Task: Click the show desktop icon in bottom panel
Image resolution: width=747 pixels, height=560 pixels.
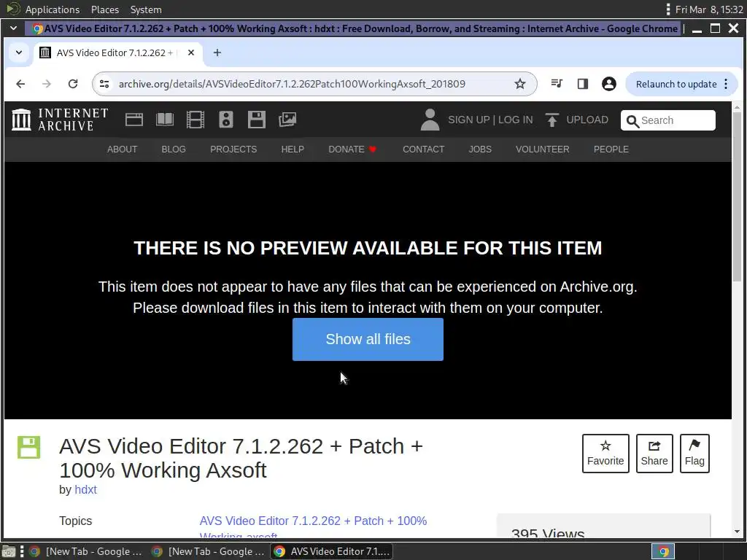Action: [9, 551]
